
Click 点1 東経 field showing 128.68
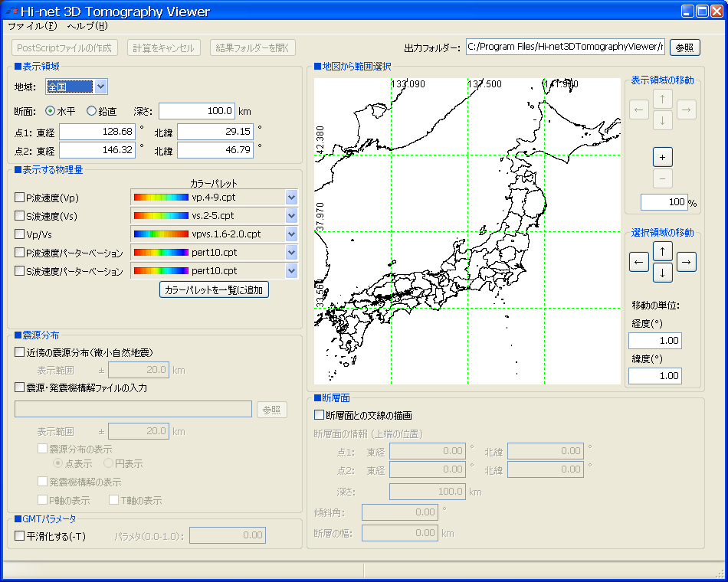pos(97,132)
